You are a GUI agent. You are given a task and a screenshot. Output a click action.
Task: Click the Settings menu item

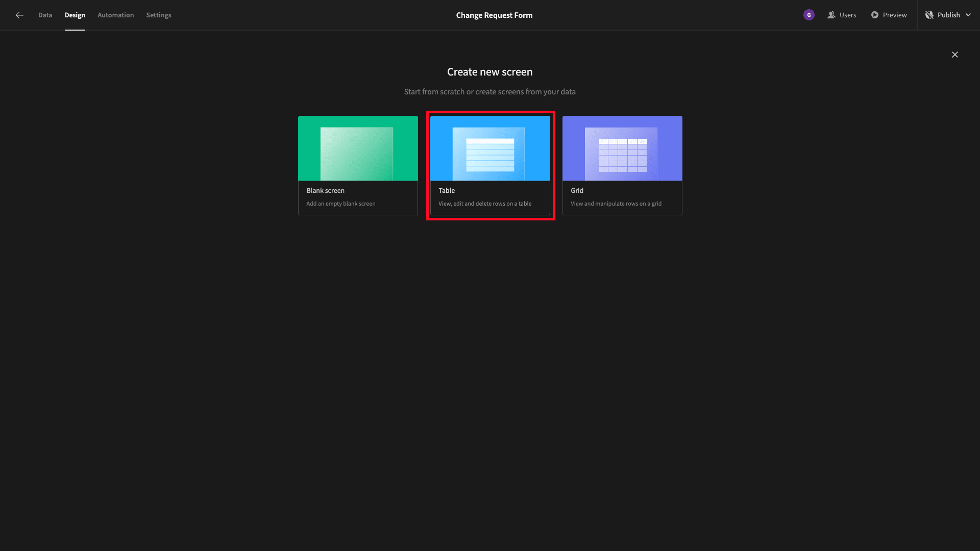click(158, 15)
